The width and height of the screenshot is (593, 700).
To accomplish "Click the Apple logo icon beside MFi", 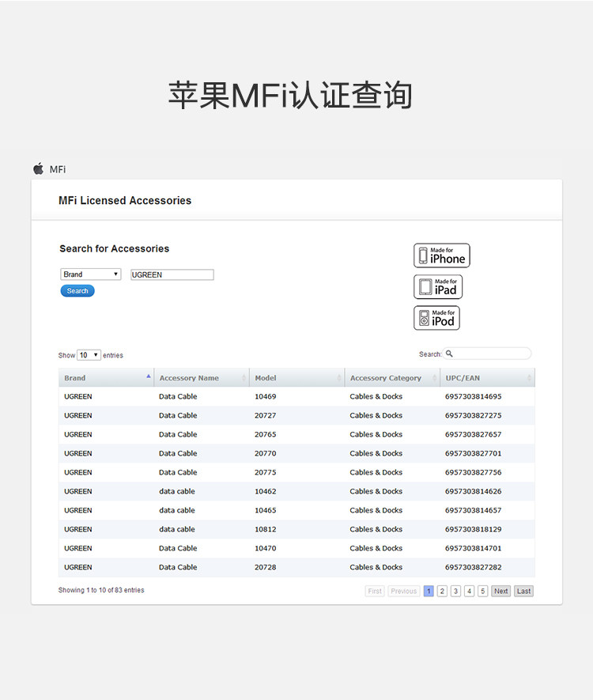I will click(x=39, y=168).
